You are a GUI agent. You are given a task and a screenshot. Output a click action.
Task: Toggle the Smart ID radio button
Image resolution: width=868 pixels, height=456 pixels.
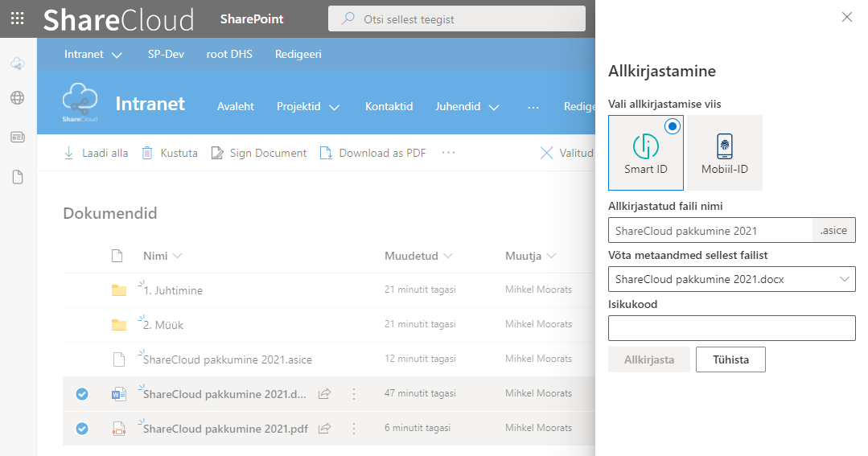coord(672,127)
